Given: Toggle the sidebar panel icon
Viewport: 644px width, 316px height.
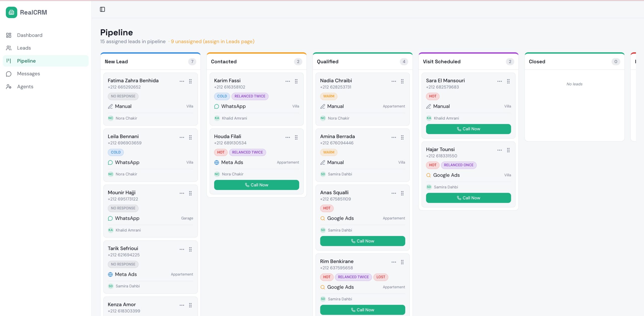Looking at the screenshot, I should pyautogui.click(x=102, y=9).
